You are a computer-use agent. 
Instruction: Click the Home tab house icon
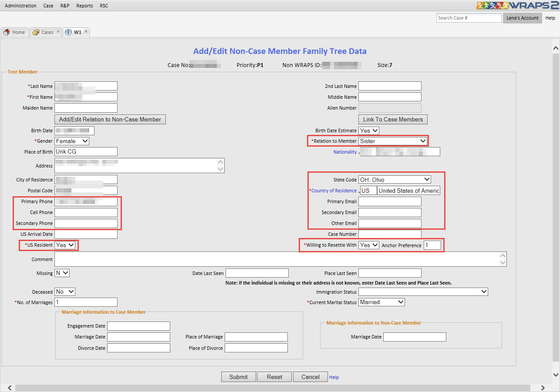7,32
